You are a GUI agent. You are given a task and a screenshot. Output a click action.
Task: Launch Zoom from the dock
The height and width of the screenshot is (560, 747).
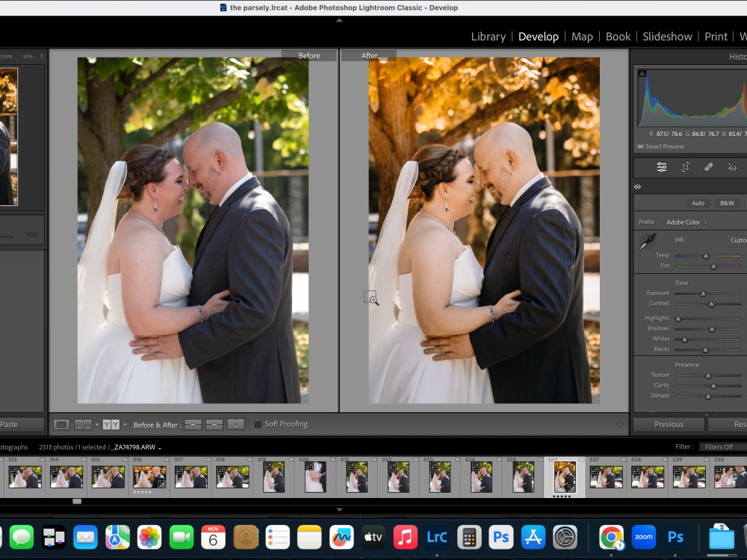tap(644, 537)
